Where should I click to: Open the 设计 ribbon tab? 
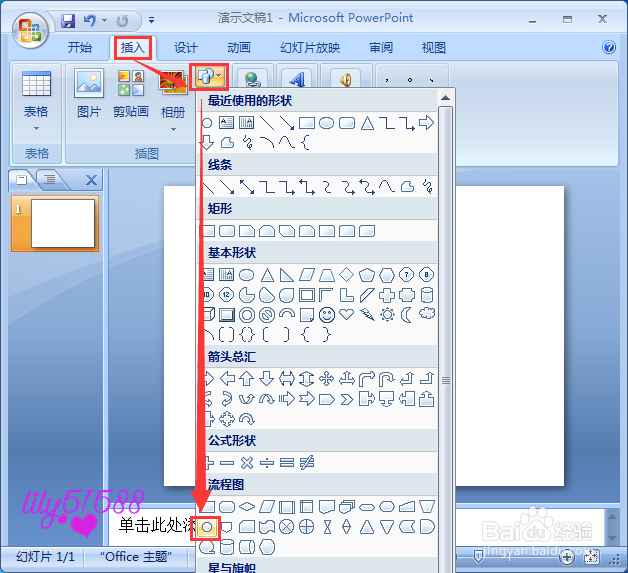[x=186, y=48]
